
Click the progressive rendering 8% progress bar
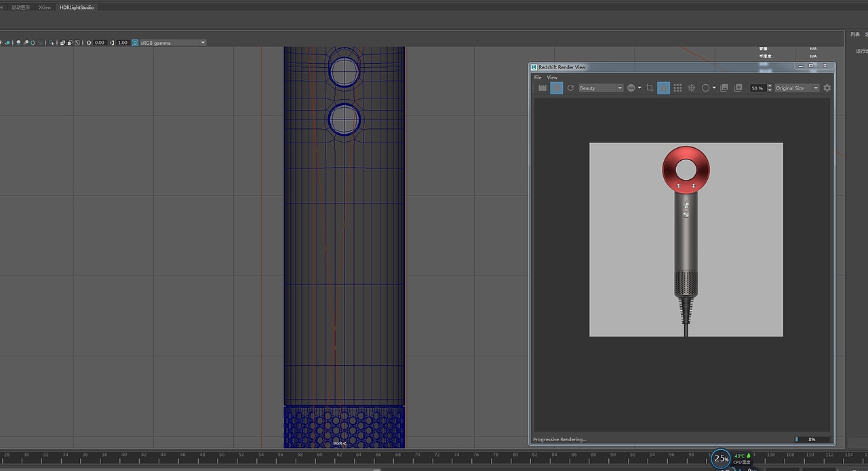(x=812, y=440)
